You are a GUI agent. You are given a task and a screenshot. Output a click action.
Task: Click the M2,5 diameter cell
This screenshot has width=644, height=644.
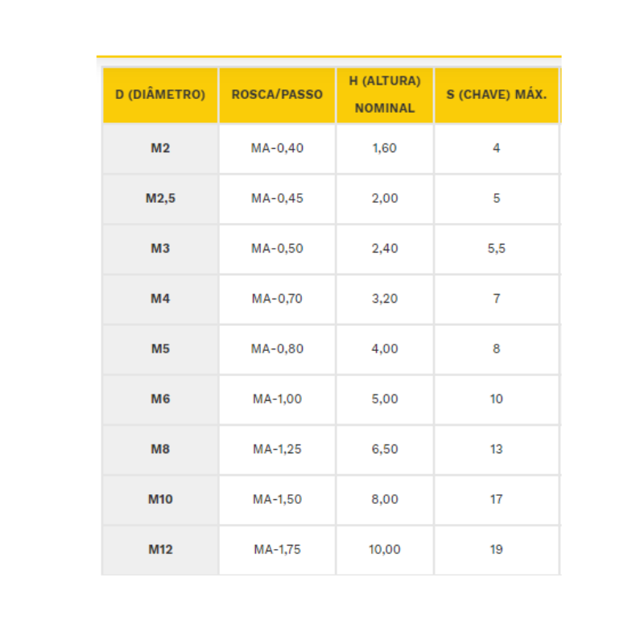point(160,198)
